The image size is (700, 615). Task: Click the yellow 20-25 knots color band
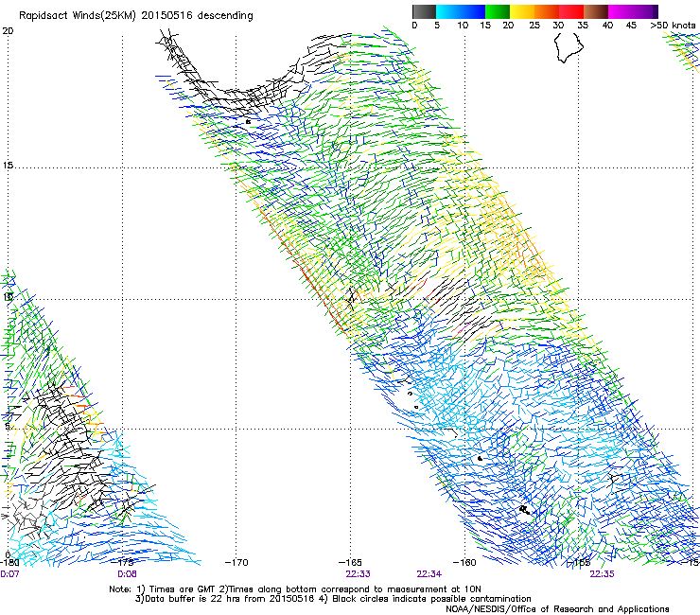click(x=522, y=11)
